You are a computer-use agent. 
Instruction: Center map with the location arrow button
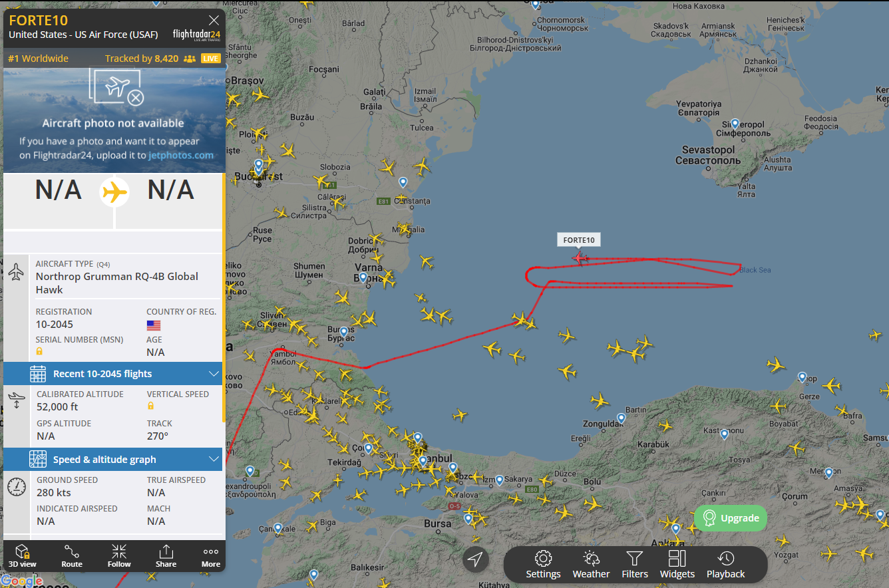click(475, 559)
